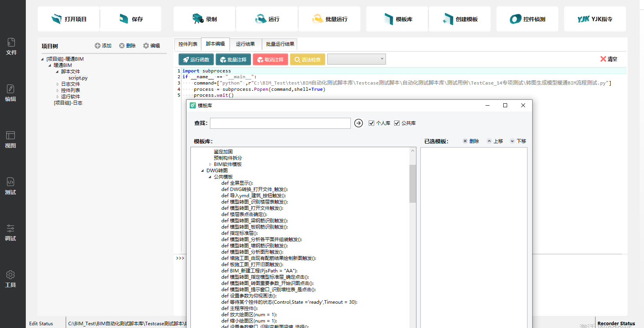Open the function dropdown beside 语法检查

(x=356, y=59)
